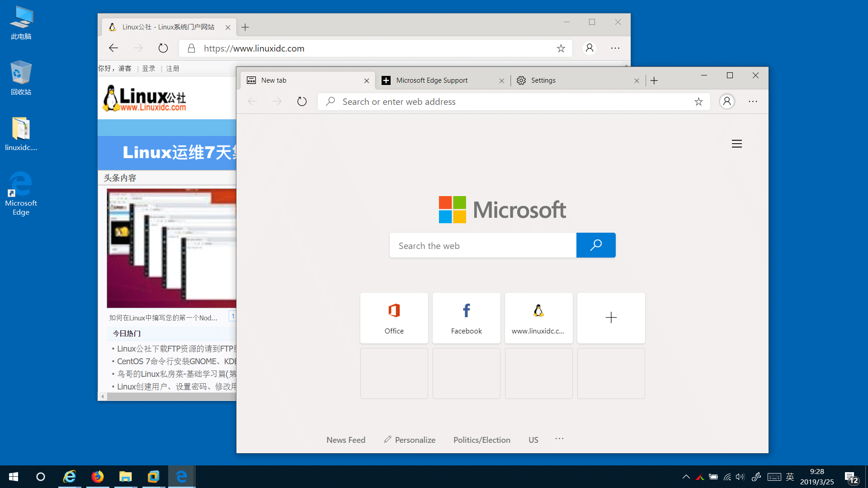Open the page settings hamburger menu
This screenshot has height=488, width=868.
click(736, 144)
